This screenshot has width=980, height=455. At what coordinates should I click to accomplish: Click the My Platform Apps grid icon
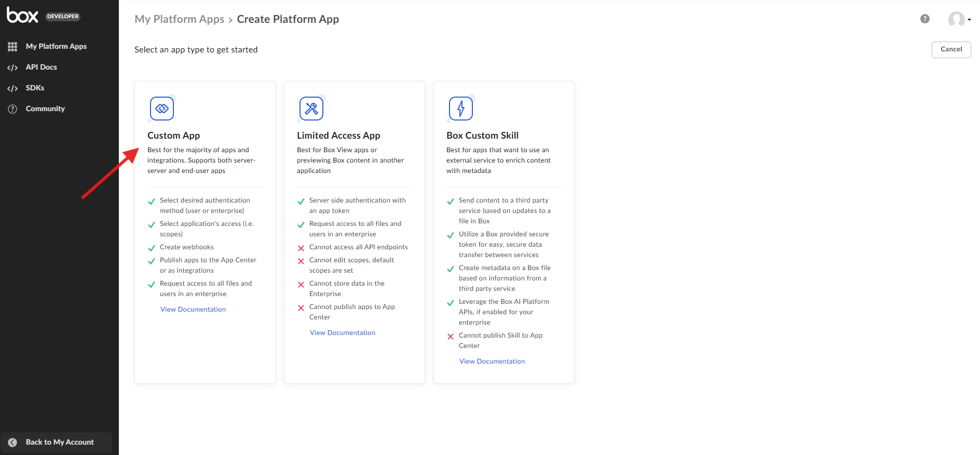coord(12,47)
